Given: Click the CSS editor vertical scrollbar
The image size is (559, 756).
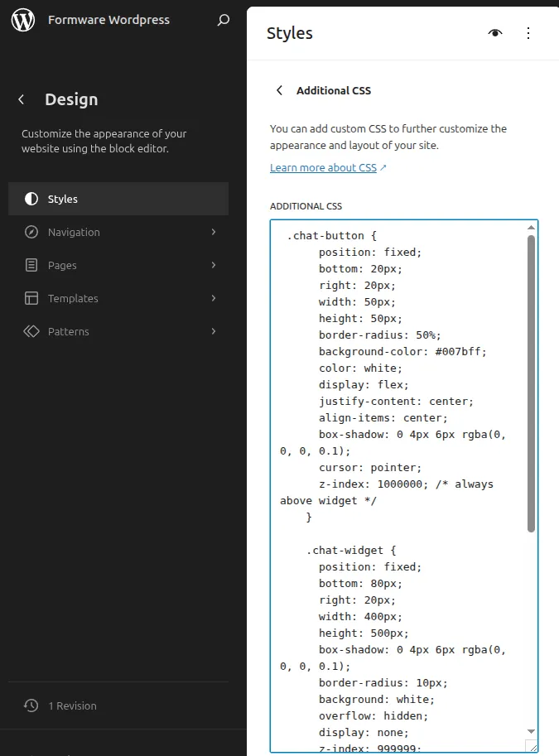Looking at the screenshot, I should point(531,373).
